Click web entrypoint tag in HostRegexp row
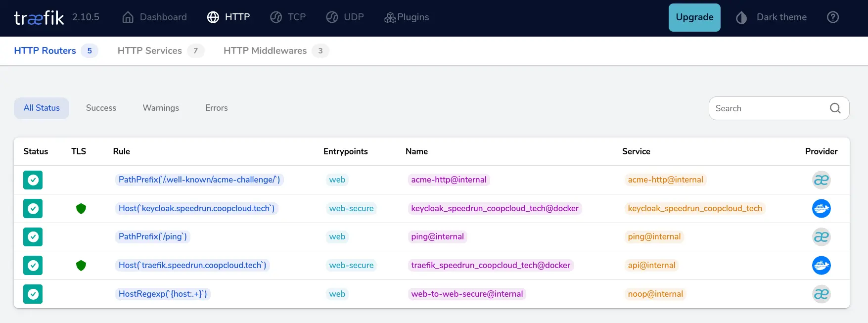Viewport: 868px width, 323px height. pos(337,294)
